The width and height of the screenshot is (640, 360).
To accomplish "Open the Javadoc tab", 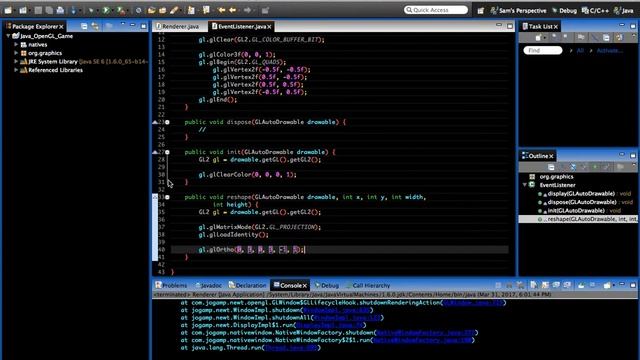I will point(208,285).
